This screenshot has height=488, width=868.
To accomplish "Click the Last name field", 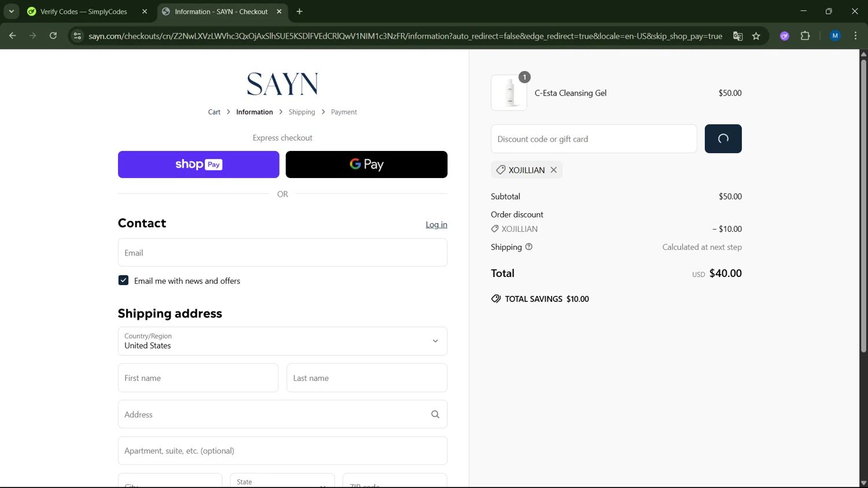I will [x=367, y=378].
